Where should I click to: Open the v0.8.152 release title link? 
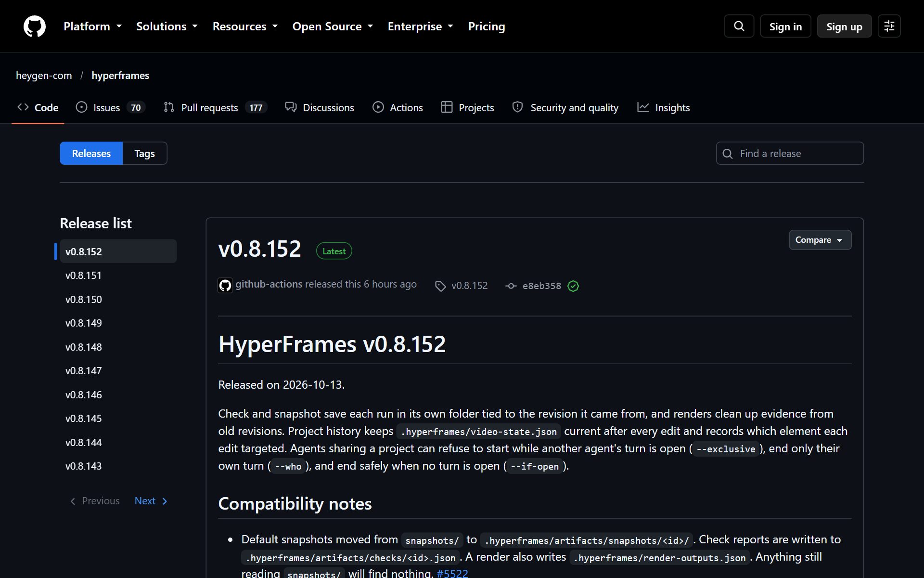pos(259,249)
